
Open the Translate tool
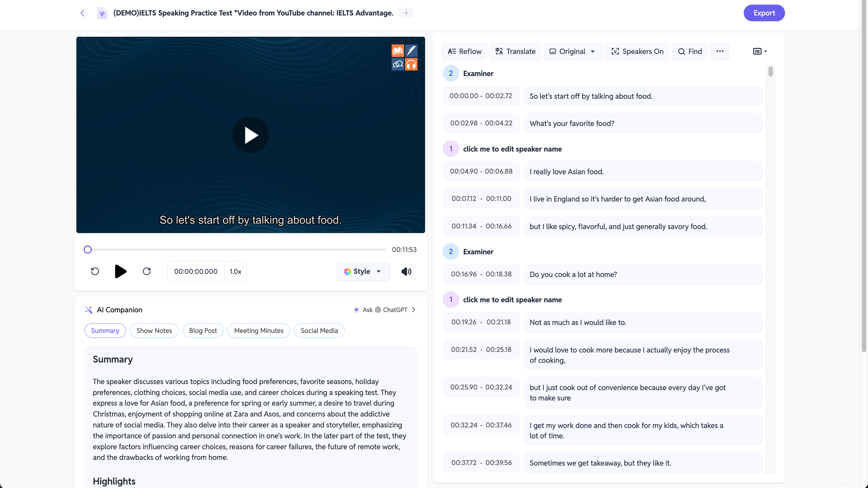click(x=516, y=51)
